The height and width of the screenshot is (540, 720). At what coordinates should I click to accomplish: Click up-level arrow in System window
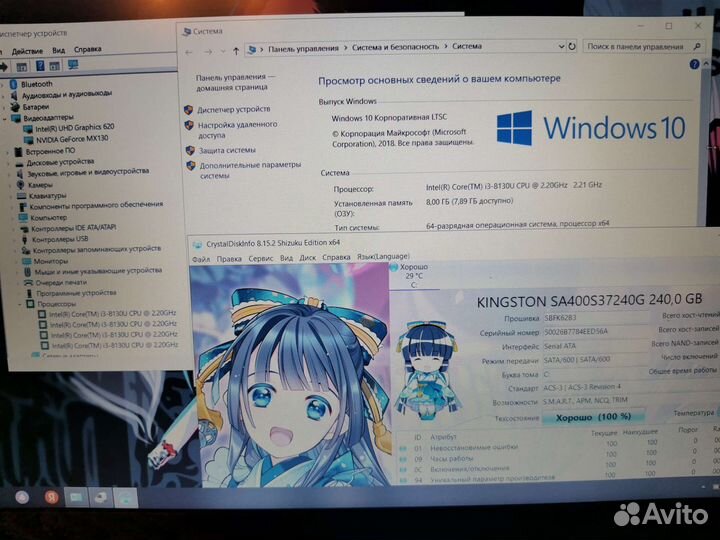(x=236, y=51)
